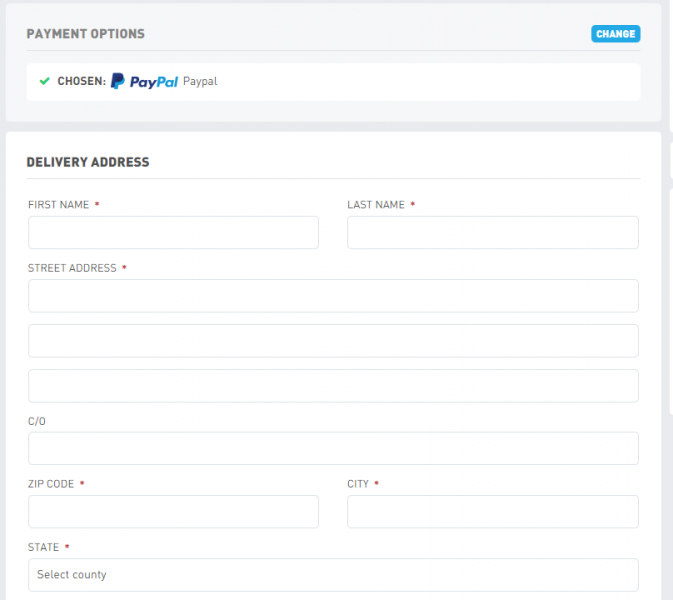Click the LAST NAME label

[375, 205]
